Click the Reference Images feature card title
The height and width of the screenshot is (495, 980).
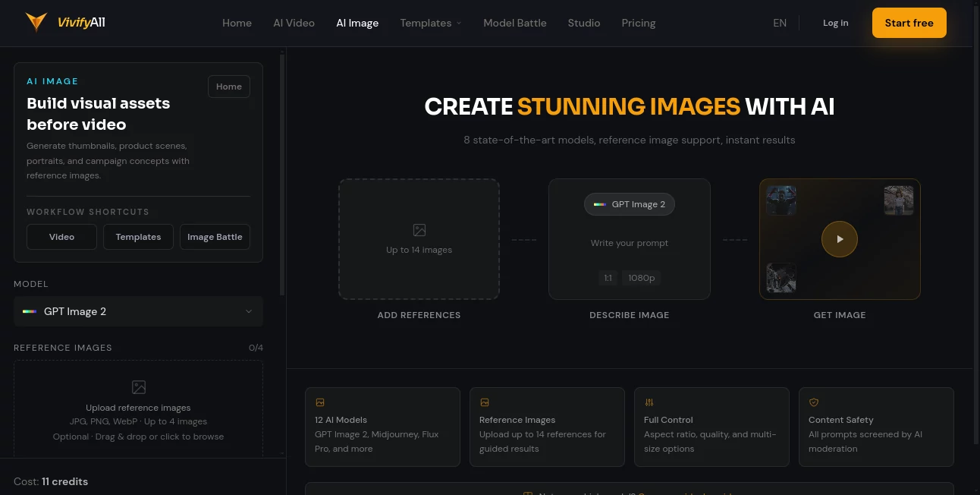click(x=517, y=420)
